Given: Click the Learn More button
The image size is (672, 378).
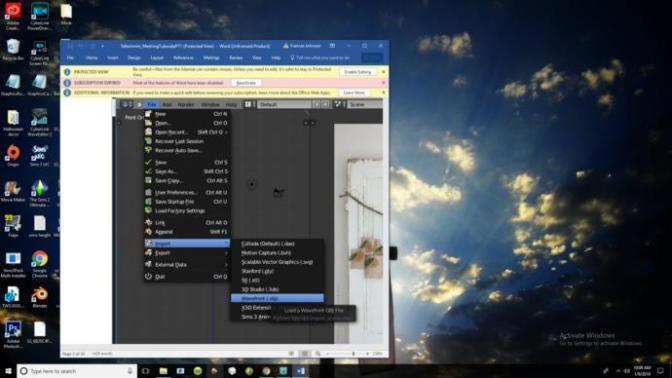Looking at the screenshot, I should (354, 93).
